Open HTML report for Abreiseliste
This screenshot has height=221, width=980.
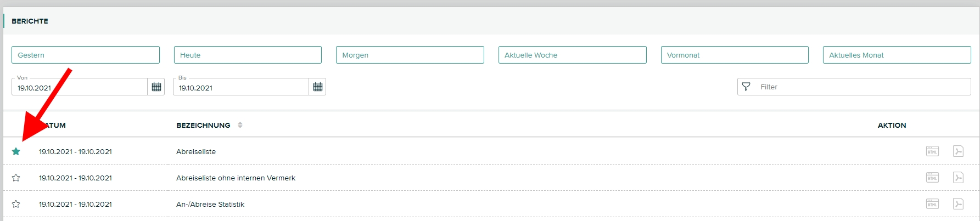coord(932,151)
